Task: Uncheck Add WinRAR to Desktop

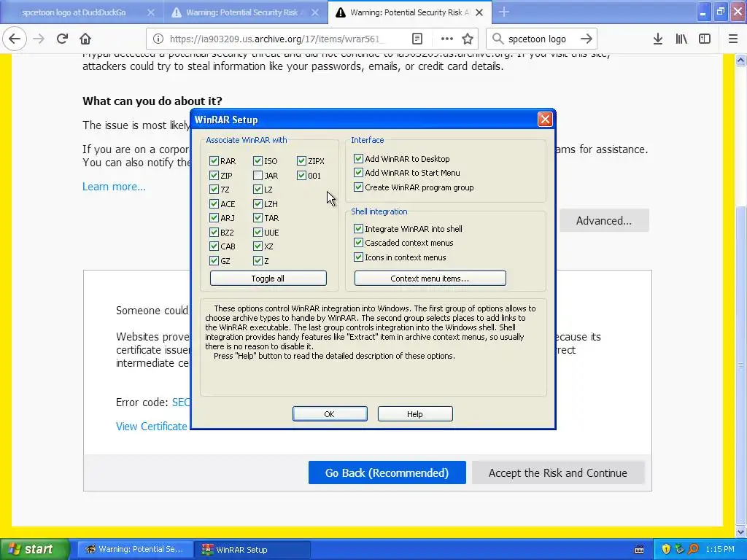Action: (358, 158)
